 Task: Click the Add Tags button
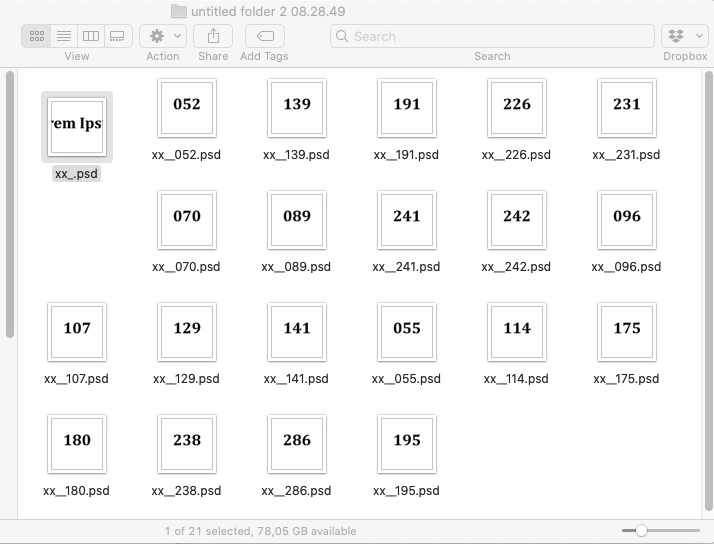tap(265, 36)
